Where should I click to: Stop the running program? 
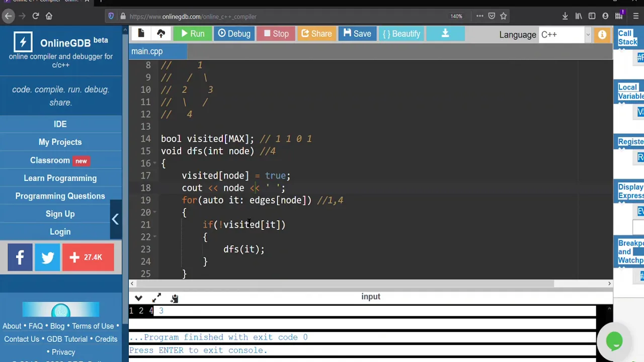[276, 34]
